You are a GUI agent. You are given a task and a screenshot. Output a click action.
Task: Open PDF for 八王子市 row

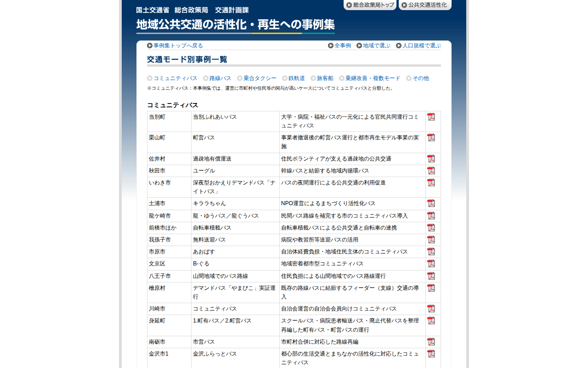(x=431, y=276)
